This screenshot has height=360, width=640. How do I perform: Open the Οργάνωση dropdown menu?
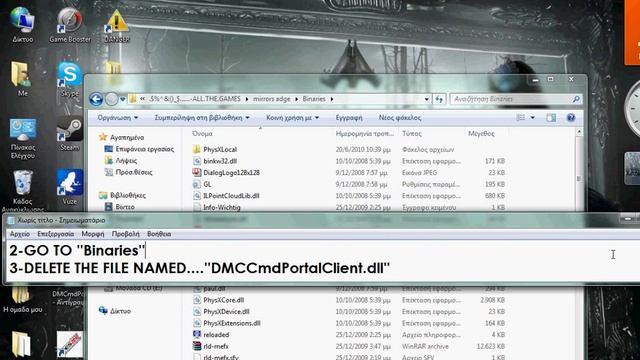[118, 118]
